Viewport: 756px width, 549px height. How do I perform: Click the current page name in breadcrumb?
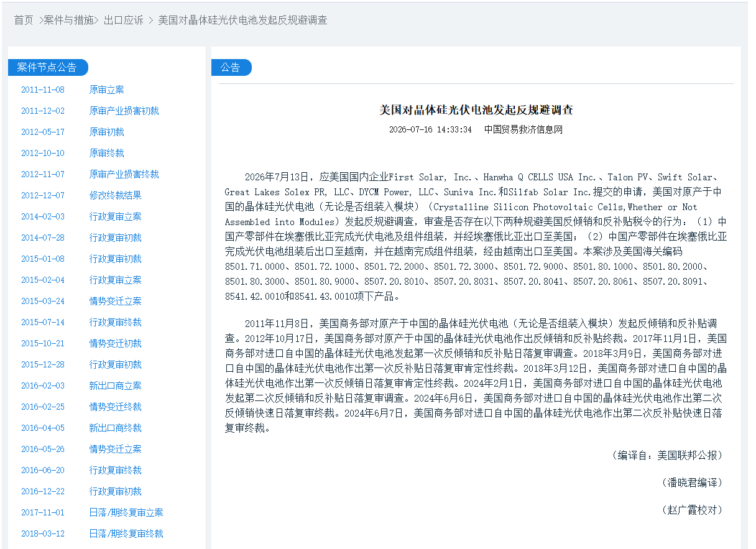tap(243, 20)
